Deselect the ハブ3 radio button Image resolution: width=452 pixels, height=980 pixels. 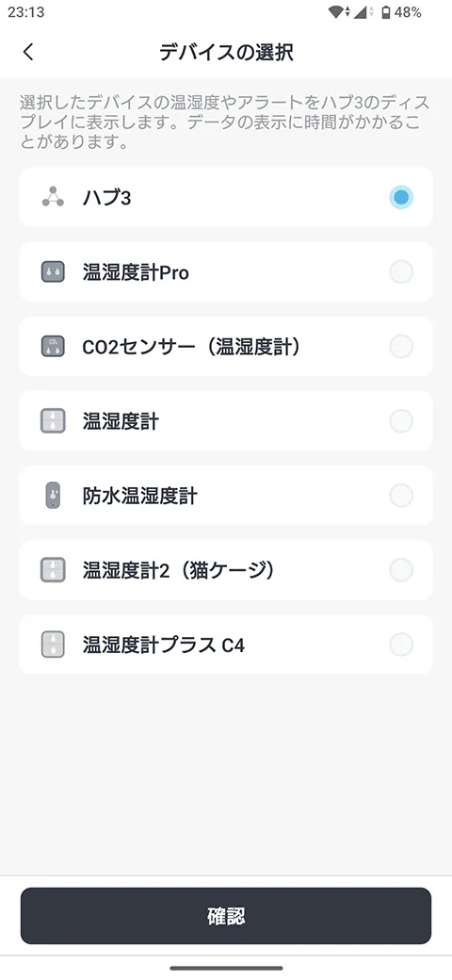coord(401,198)
